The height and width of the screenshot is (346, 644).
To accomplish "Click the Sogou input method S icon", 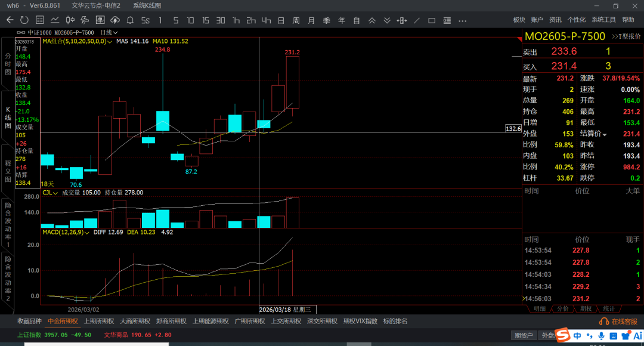I will pos(563,335).
